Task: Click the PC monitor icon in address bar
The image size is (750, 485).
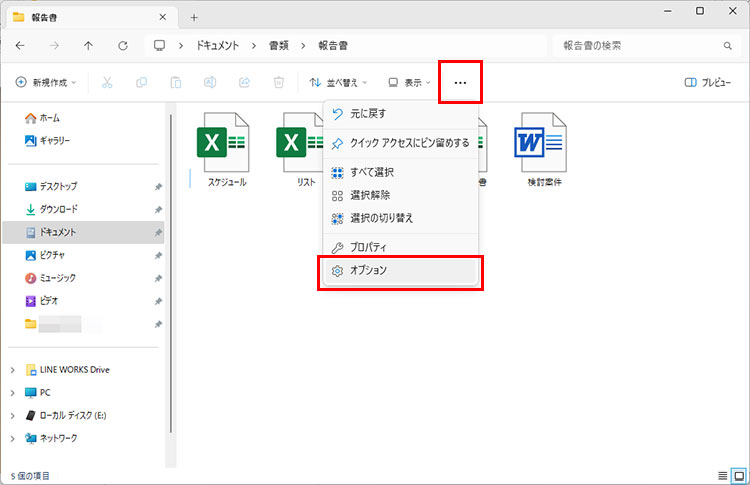Action: [x=159, y=45]
